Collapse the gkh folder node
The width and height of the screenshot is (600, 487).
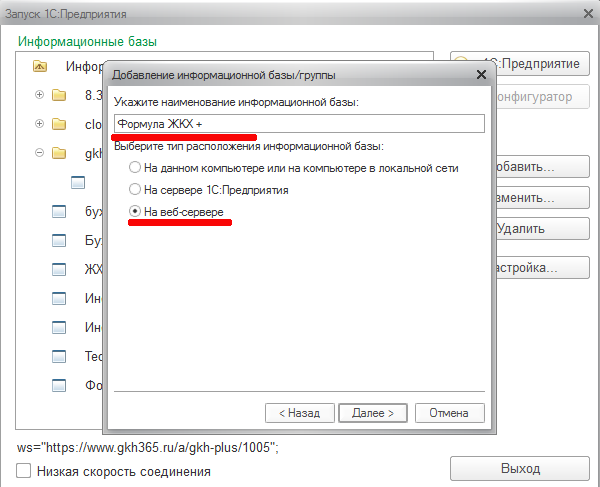click(x=39, y=153)
